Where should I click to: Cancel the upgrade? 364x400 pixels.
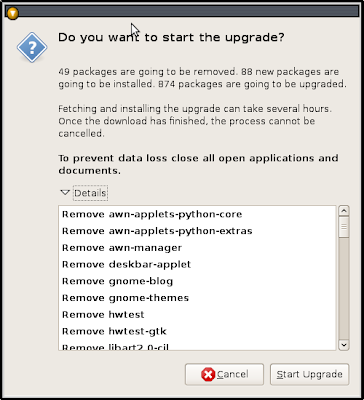(224, 374)
